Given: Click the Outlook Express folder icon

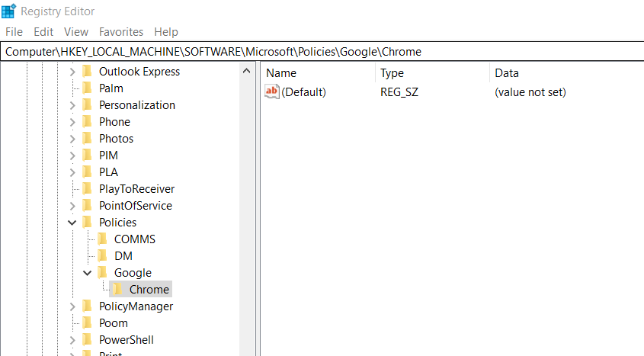Looking at the screenshot, I should pyautogui.click(x=87, y=72).
